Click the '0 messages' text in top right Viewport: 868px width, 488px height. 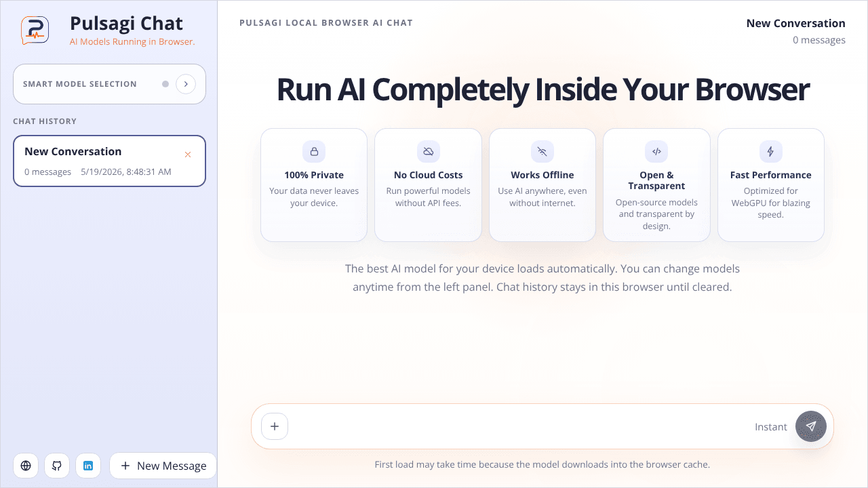[x=819, y=40]
